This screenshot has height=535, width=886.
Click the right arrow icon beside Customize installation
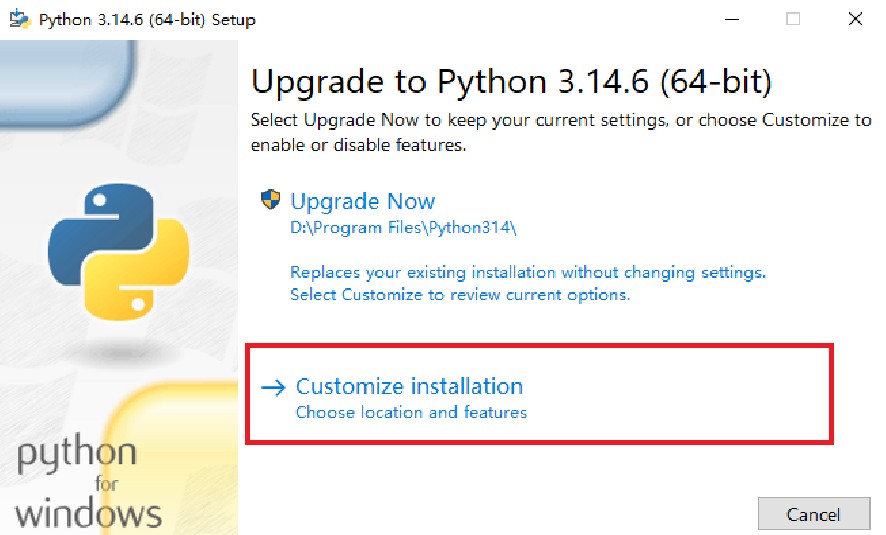point(273,387)
